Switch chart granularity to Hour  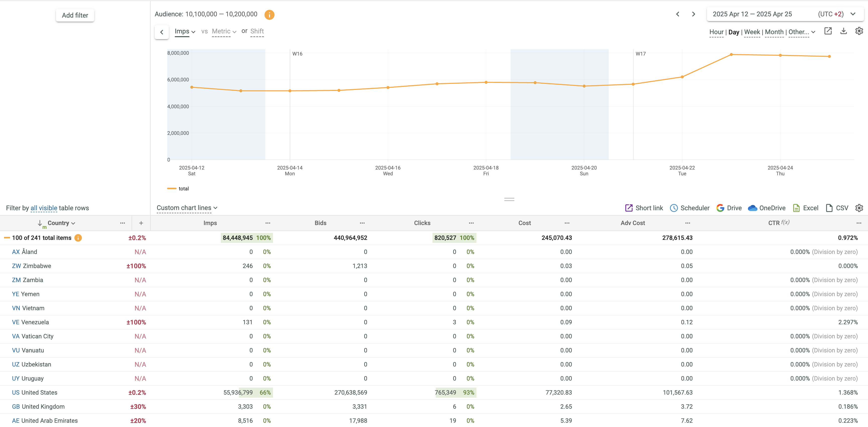[x=716, y=32]
